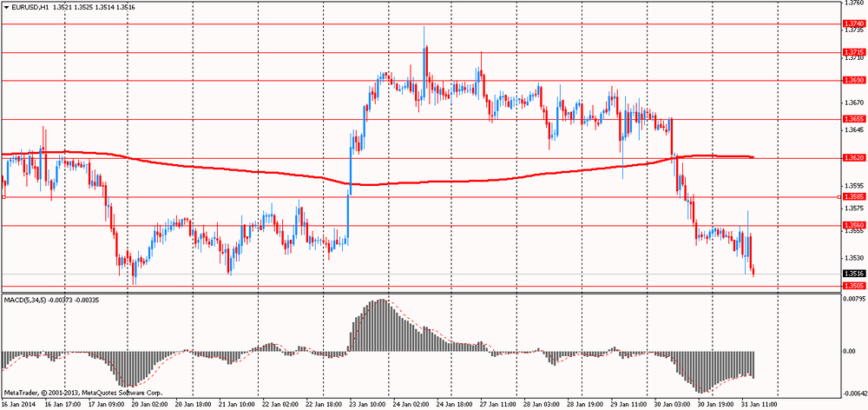Click the 27 Jan 11:00 time label
The width and height of the screenshot is (868, 410).
pyautogui.click(x=498, y=405)
